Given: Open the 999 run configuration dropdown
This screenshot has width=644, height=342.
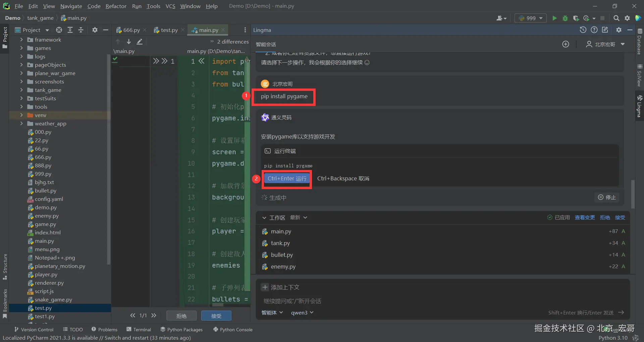Looking at the screenshot, I should [x=531, y=18].
